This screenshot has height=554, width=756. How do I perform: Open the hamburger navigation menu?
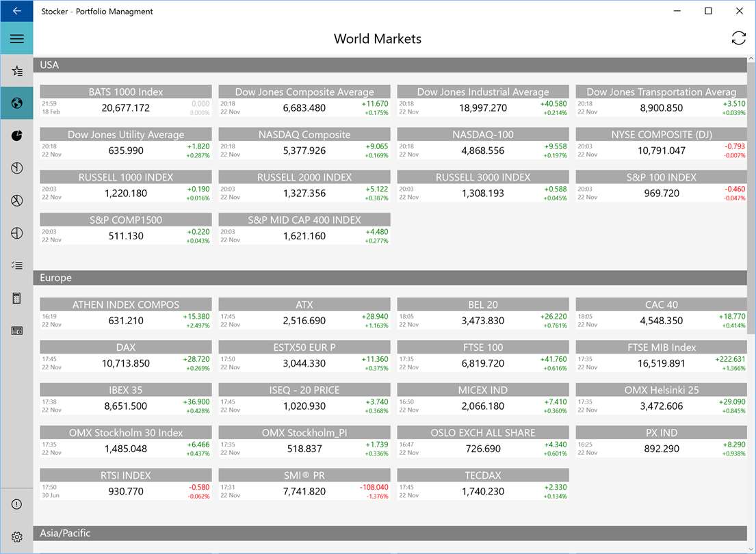pyautogui.click(x=16, y=38)
